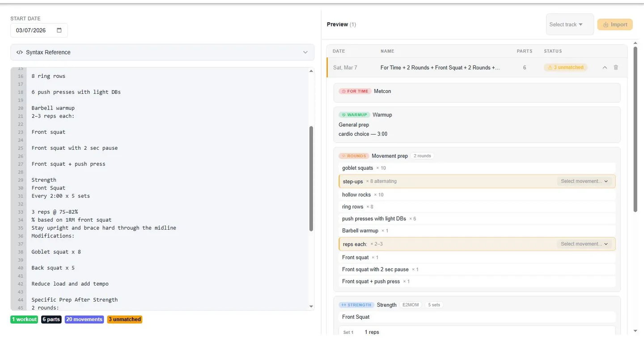Click the code brackets icon beside Syntax Reference
This screenshot has width=644, height=341.
[x=19, y=52]
